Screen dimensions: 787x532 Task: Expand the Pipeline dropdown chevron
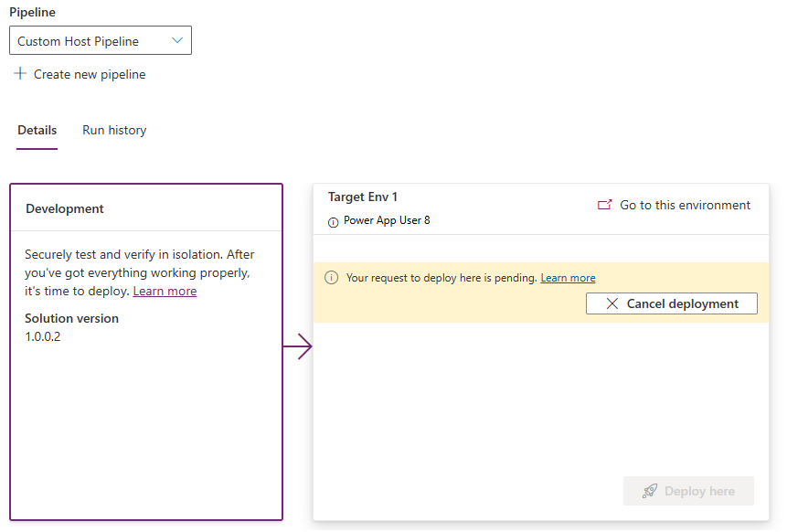[177, 41]
